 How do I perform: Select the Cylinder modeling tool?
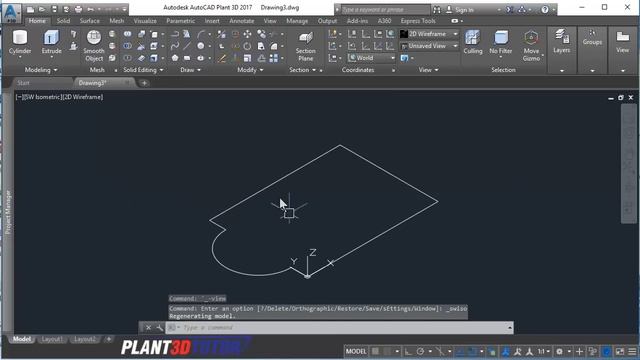point(20,42)
